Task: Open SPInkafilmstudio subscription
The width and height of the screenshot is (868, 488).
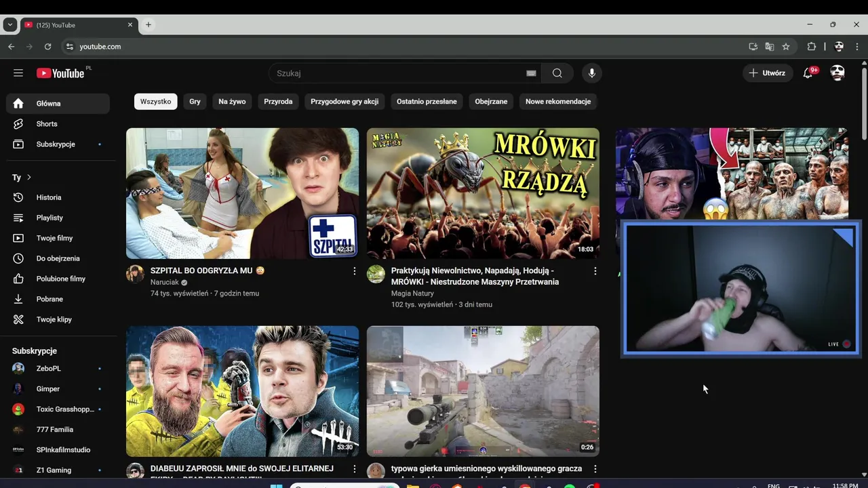Action: point(58,450)
